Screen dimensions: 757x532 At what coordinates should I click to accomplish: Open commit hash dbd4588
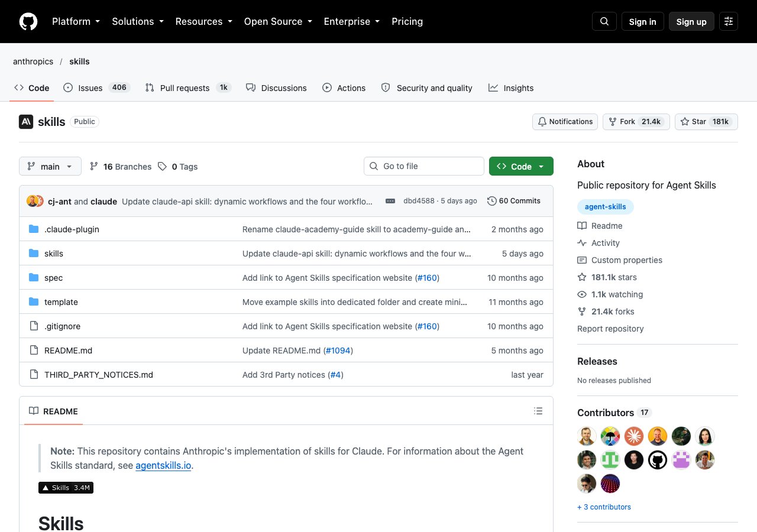[x=419, y=201]
